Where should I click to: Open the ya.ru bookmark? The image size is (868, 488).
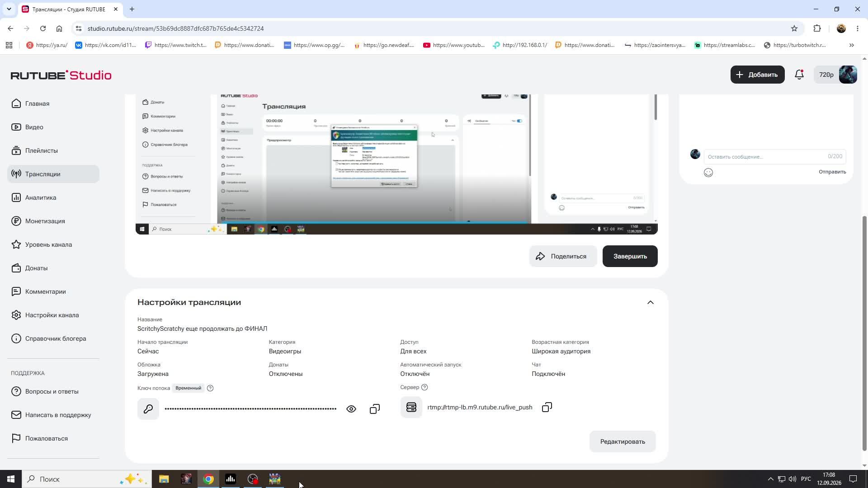(x=47, y=45)
